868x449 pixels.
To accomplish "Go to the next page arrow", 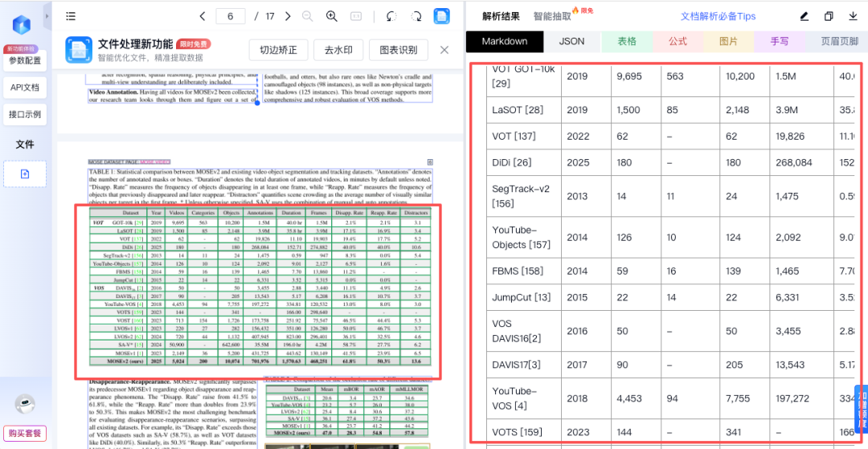I will [x=288, y=16].
